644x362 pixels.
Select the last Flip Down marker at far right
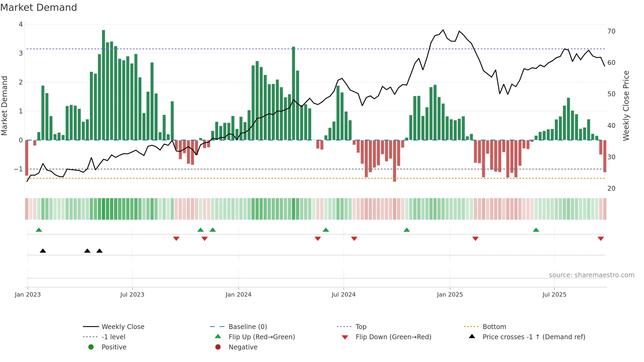click(x=601, y=239)
